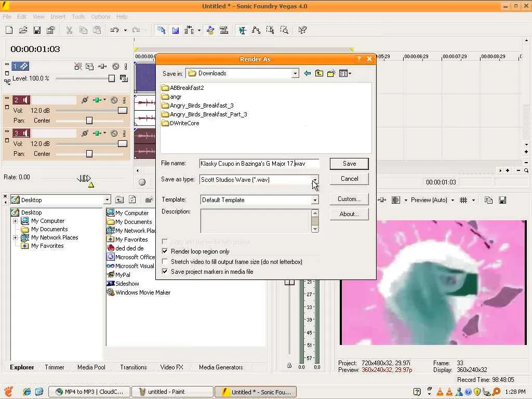The height and width of the screenshot is (399, 532).
Task: Enable Stretch video to fill output frame
Action: (x=165, y=262)
